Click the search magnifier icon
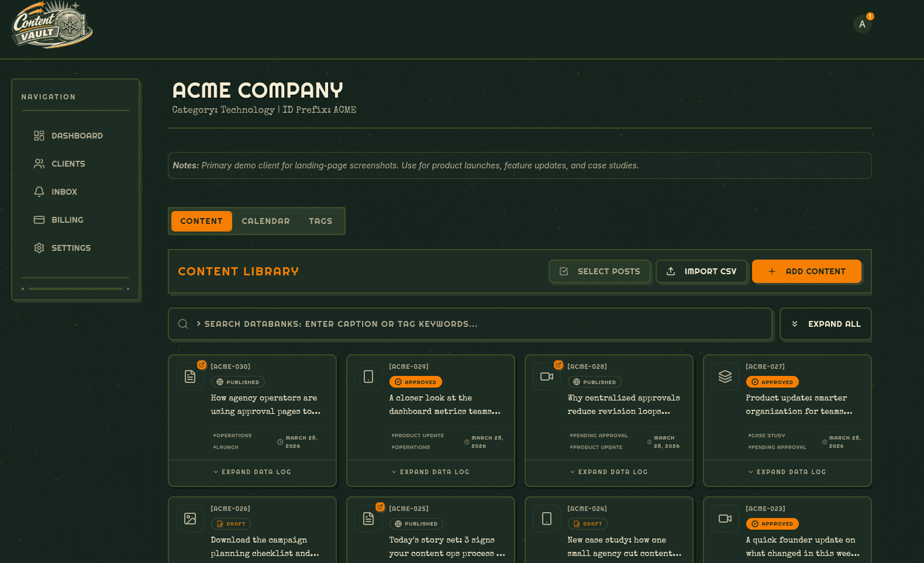Viewport: 924px width, 563px height. (183, 324)
